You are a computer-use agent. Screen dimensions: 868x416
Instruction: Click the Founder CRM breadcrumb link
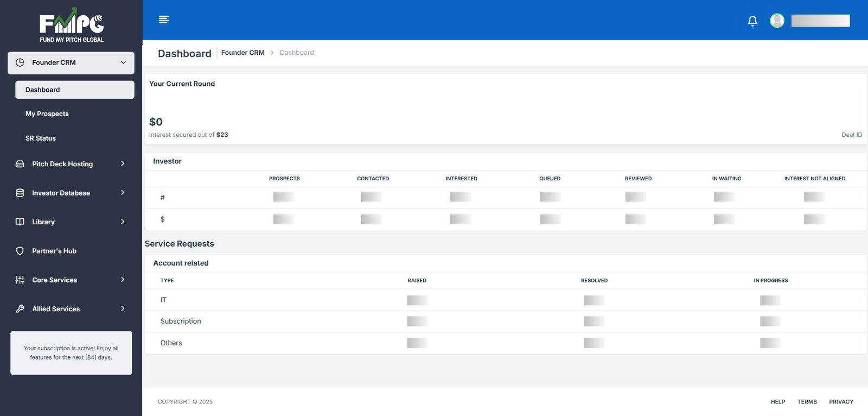[242, 53]
